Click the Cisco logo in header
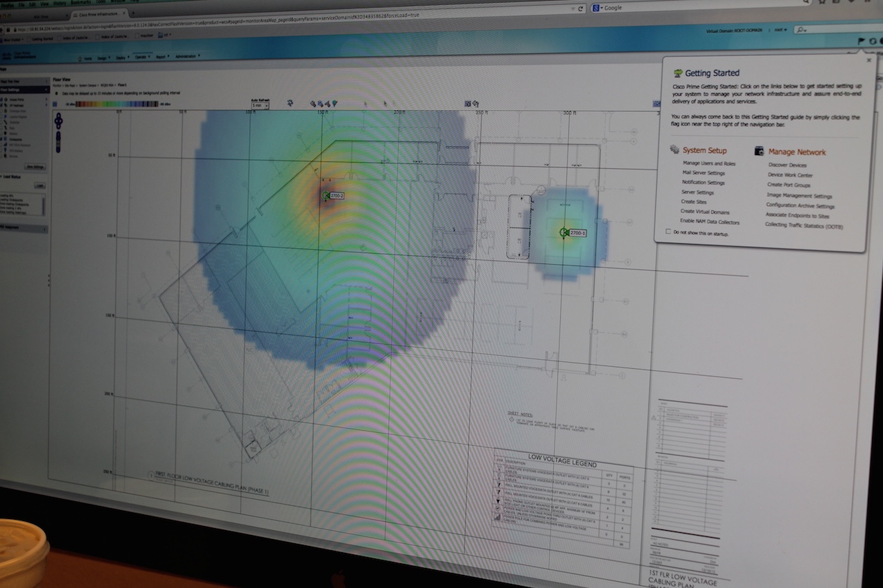The image size is (883, 588). (x=7, y=57)
